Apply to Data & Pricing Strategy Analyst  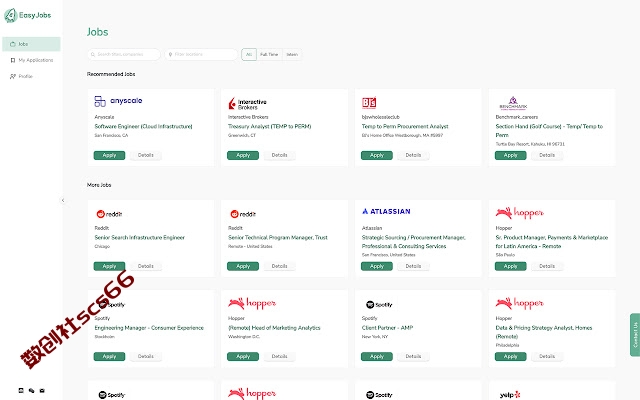pos(511,356)
